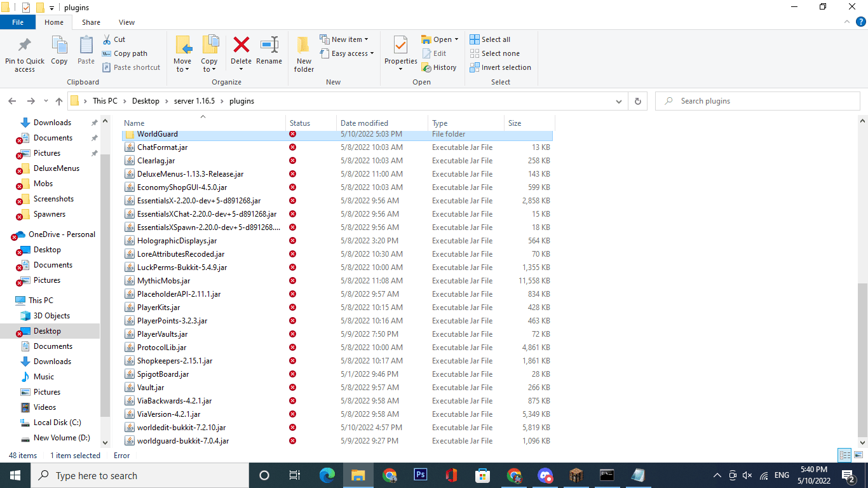Viewport: 868px width, 488px height.
Task: Show previous locations in address bar
Action: coord(619,101)
